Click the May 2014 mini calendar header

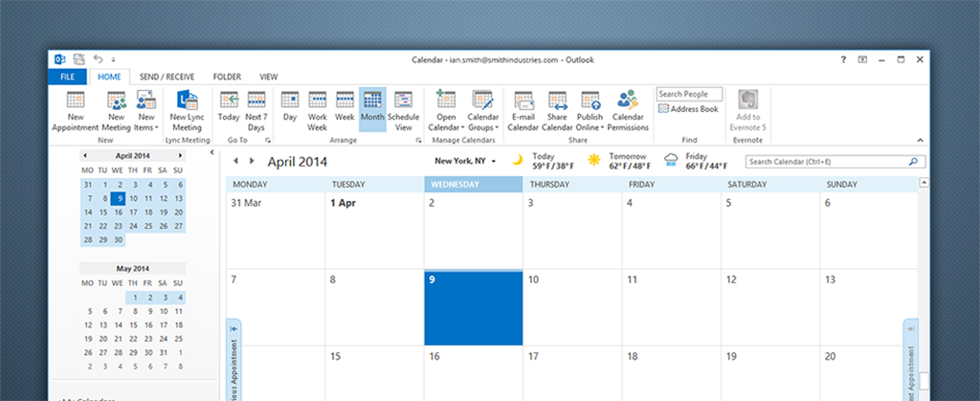click(132, 269)
